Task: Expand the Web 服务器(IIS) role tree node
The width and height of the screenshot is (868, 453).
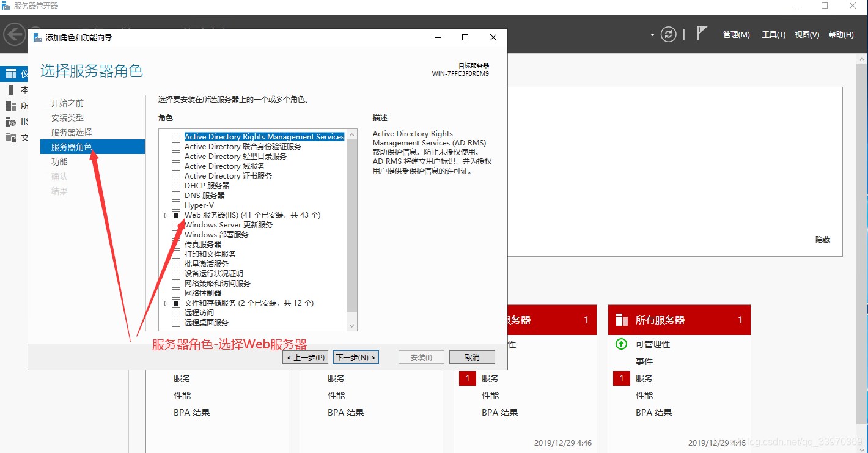Action: [166, 215]
